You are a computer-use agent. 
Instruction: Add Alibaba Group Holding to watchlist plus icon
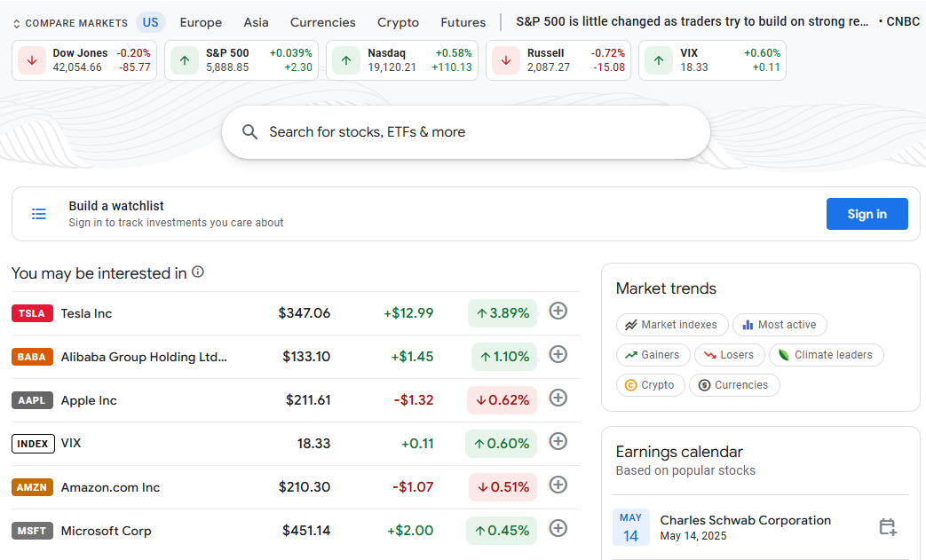(x=558, y=355)
